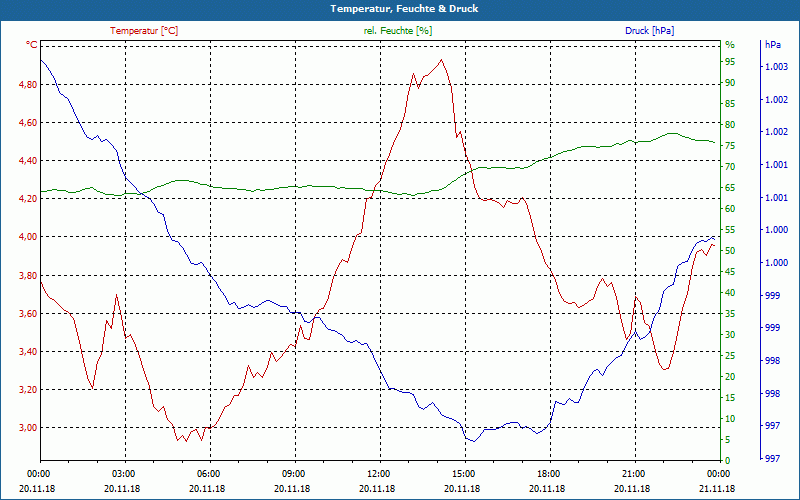
Task: Pick the 4,60 temperature tick label
Action: [28, 122]
